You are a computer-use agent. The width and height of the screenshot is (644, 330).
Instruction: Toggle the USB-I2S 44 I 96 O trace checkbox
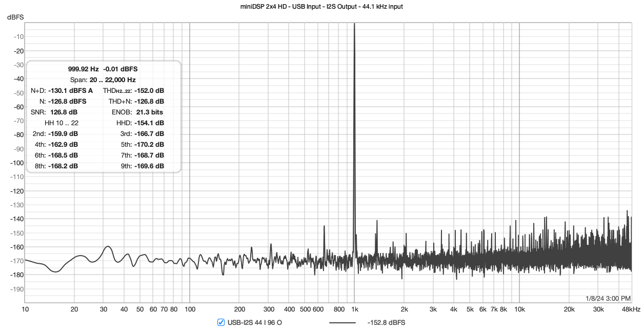pyautogui.click(x=221, y=322)
